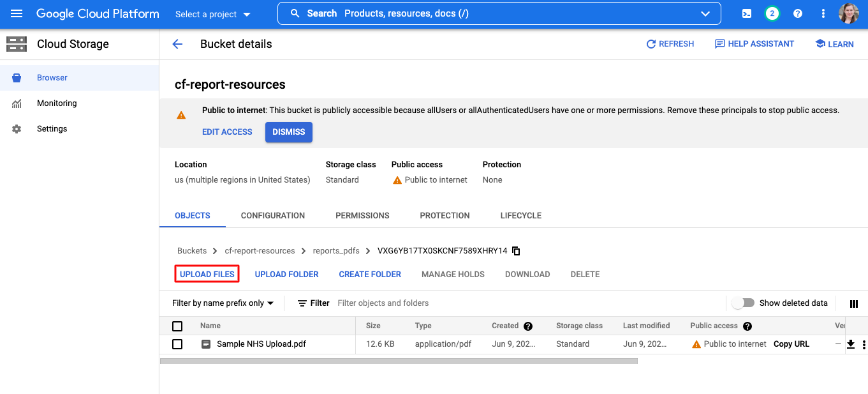
Task: Open Filter by name prefix only dropdown
Action: click(223, 303)
